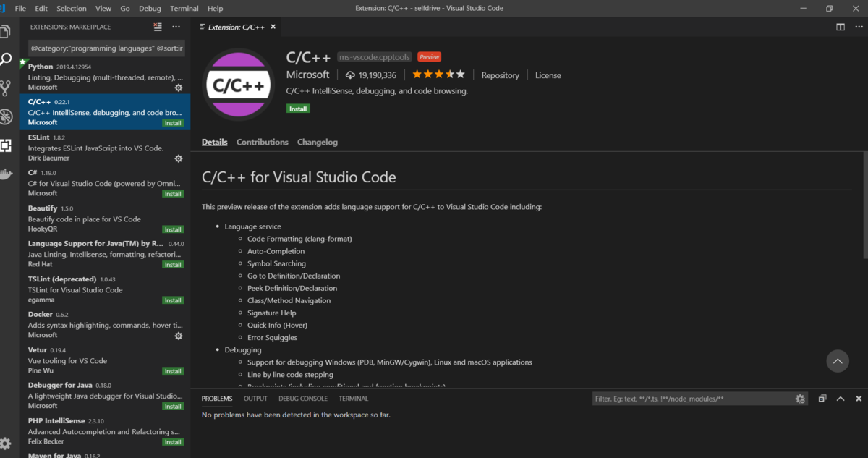The width and height of the screenshot is (868, 458).
Task: Install the Beautify extension from list
Action: coord(173,229)
